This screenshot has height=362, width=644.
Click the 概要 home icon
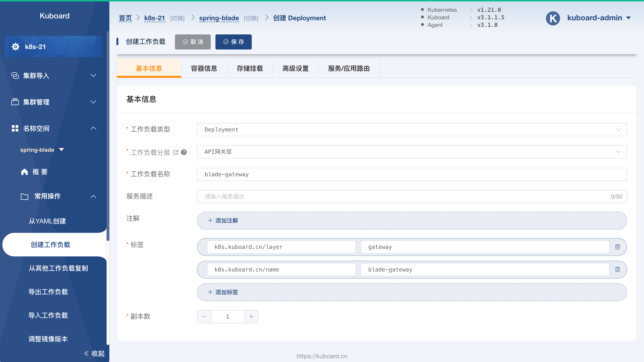coord(24,172)
